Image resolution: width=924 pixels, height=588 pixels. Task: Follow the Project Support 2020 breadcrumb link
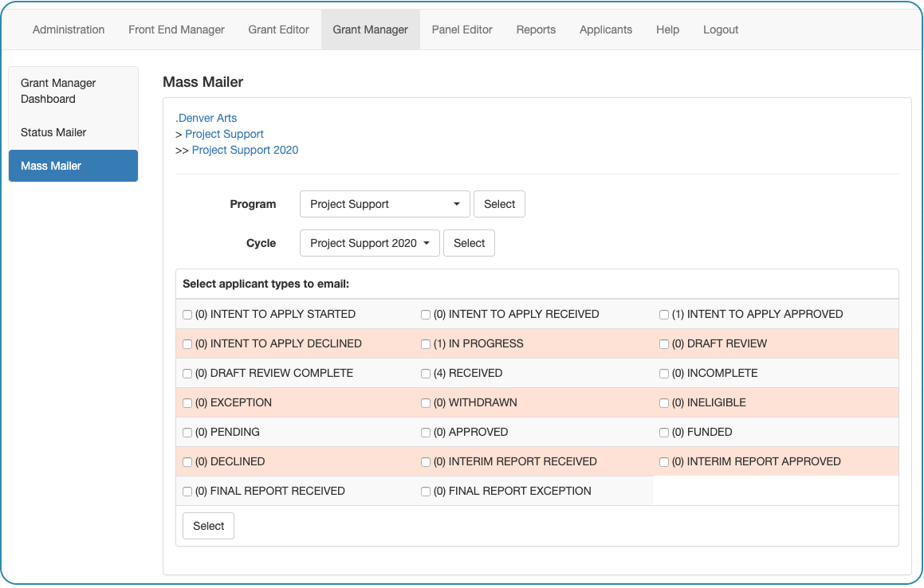245,150
